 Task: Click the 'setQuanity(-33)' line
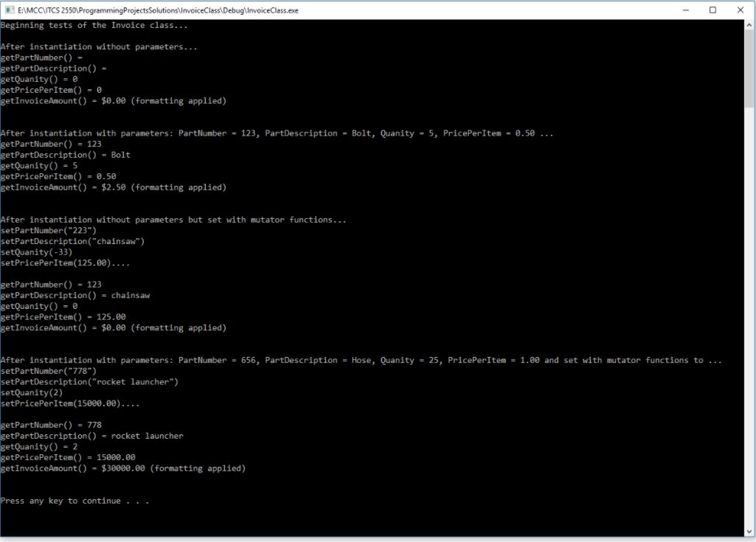click(x=37, y=252)
